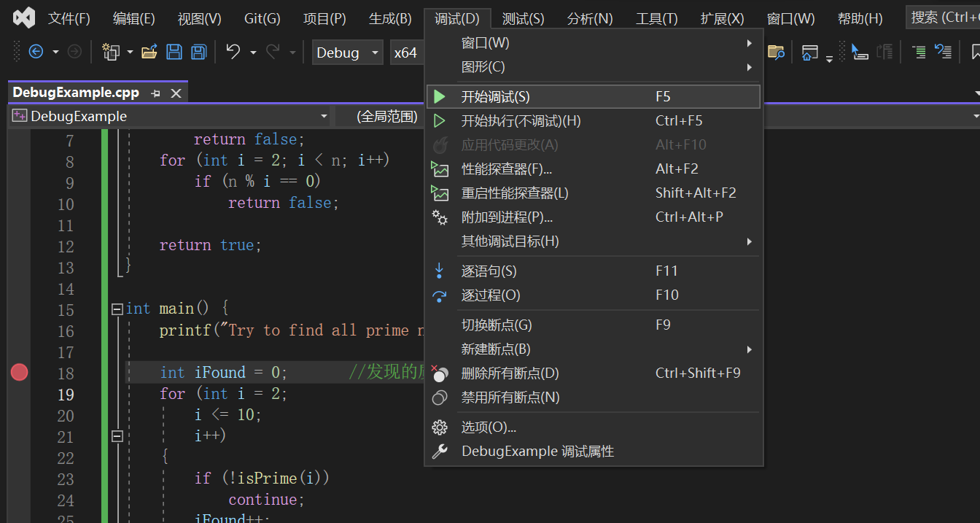
Task: Open the Git(G) menu
Action: tap(262, 18)
